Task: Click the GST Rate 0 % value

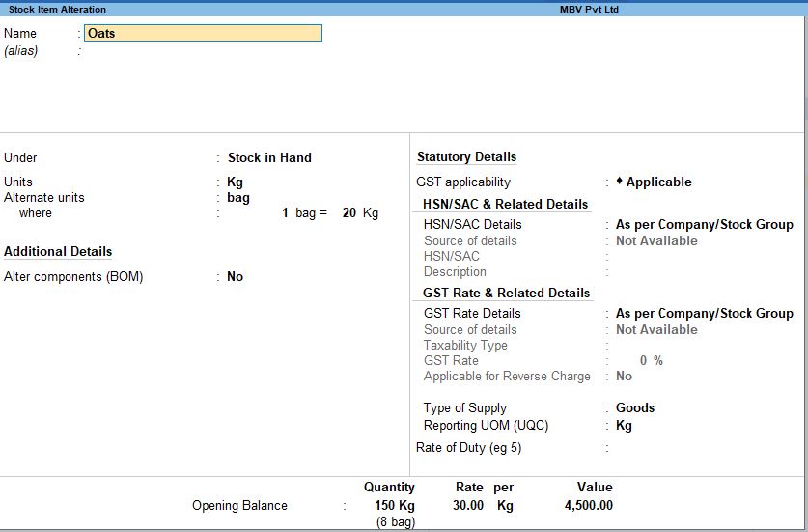Action: (x=652, y=360)
